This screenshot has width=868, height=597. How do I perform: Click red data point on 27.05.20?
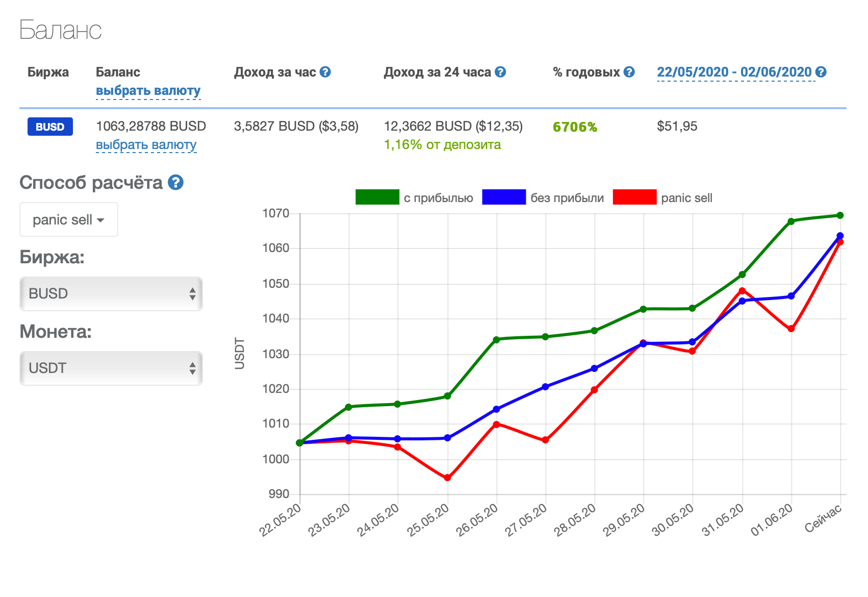(545, 440)
